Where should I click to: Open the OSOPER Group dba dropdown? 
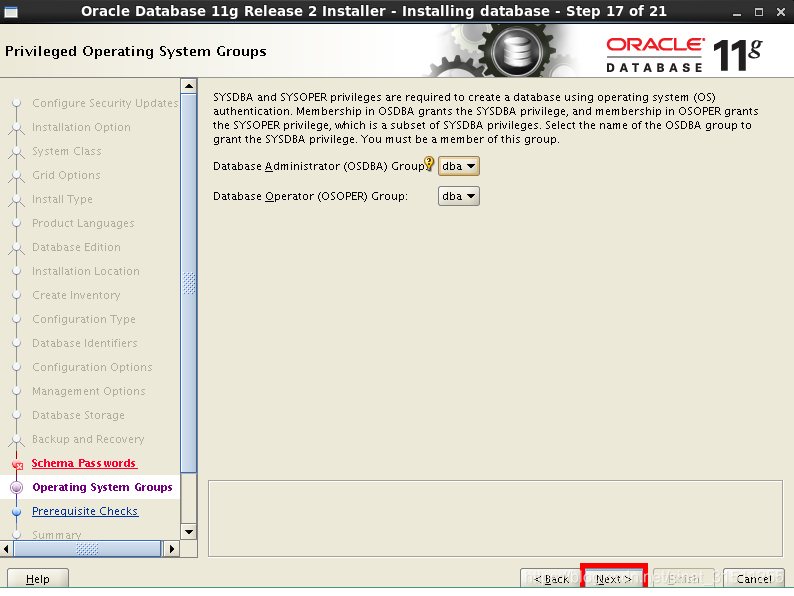tap(458, 196)
